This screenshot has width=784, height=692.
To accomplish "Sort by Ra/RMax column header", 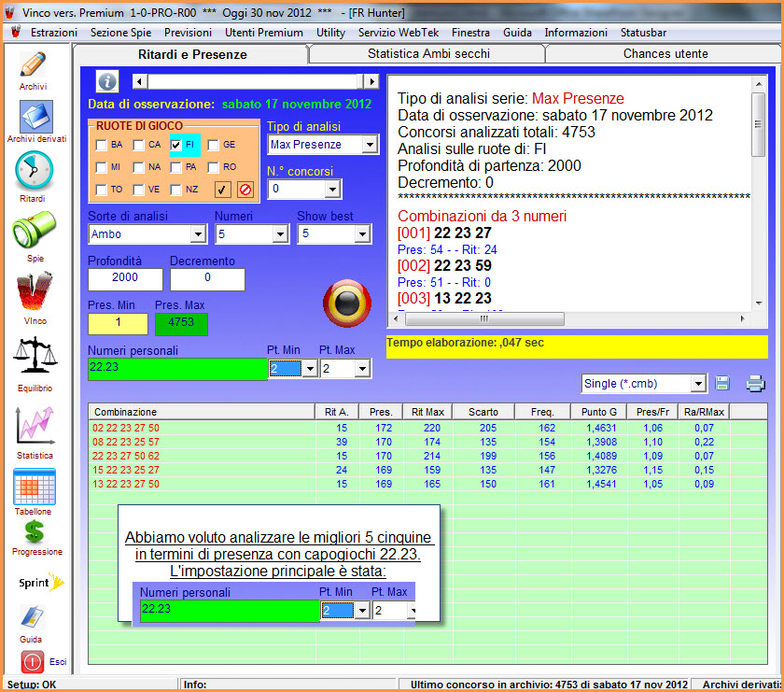I will coord(704,412).
